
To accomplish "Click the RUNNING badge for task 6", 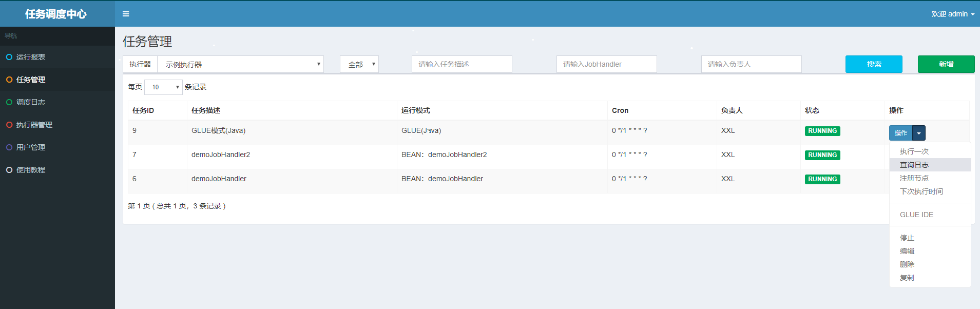I will (822, 179).
